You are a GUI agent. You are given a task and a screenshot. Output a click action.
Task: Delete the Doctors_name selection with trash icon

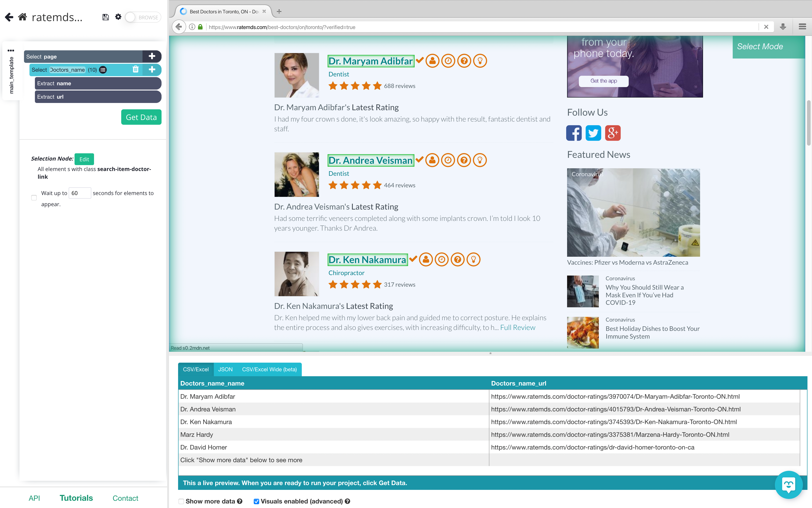(135, 69)
